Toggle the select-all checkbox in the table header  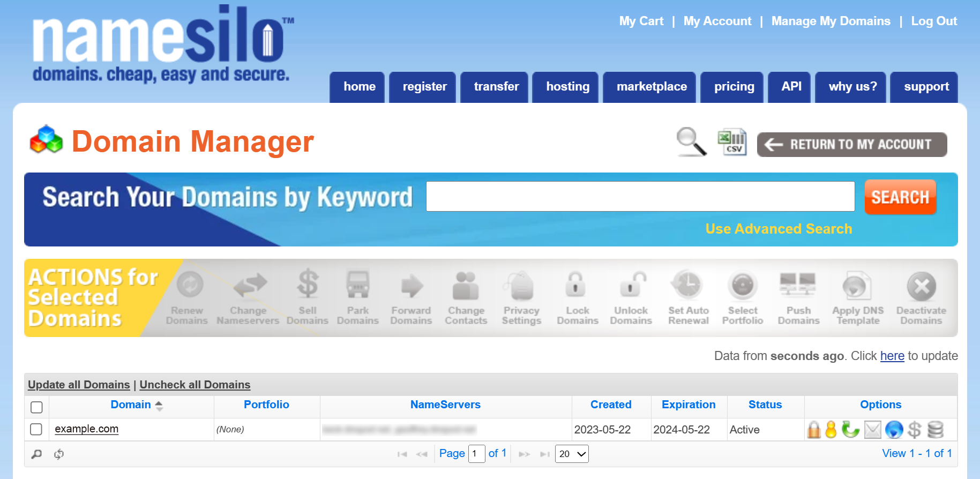tap(36, 407)
